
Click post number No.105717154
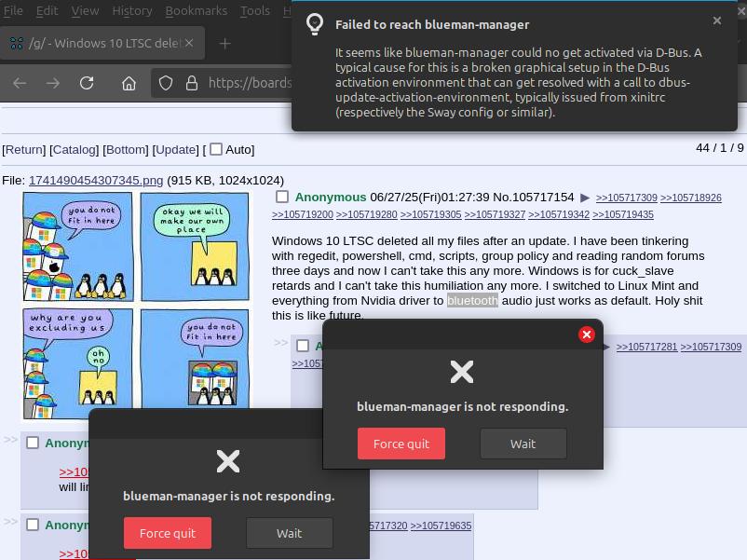pyautogui.click(x=533, y=198)
